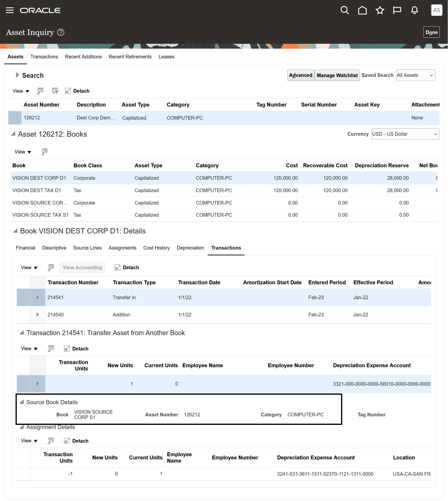448x501 pixels.
Task: Open Query By Example filter icon
Action: [55, 91]
